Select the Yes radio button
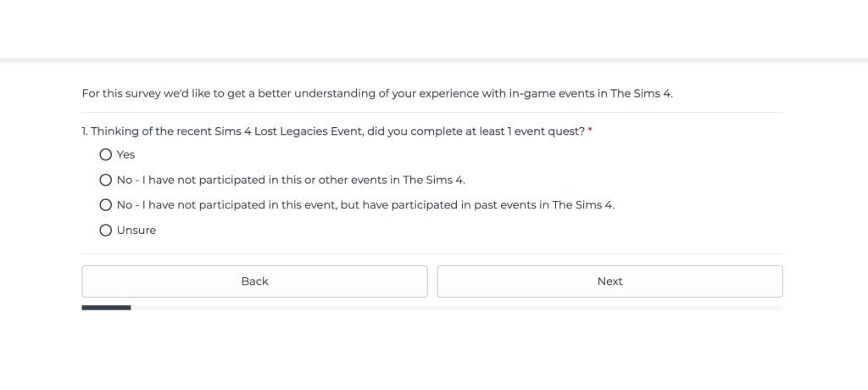Viewport: 868px width, 390px height. click(x=106, y=154)
